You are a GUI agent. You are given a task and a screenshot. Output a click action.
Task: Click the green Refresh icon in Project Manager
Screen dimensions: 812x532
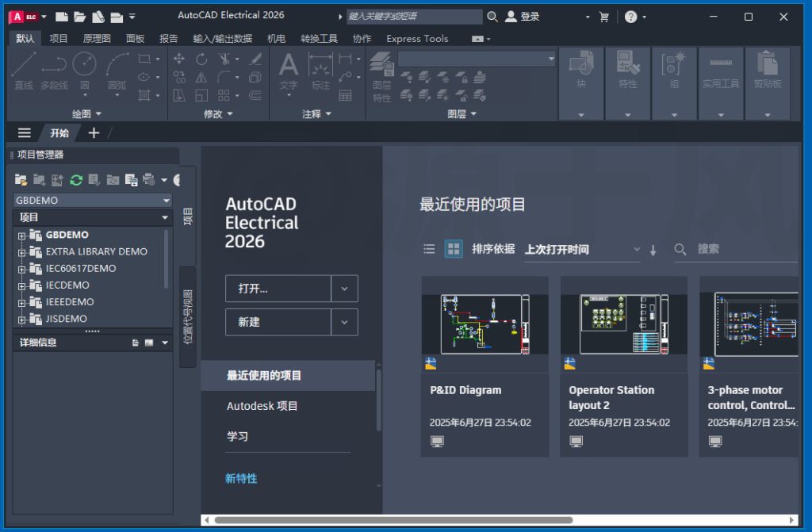coord(76,180)
